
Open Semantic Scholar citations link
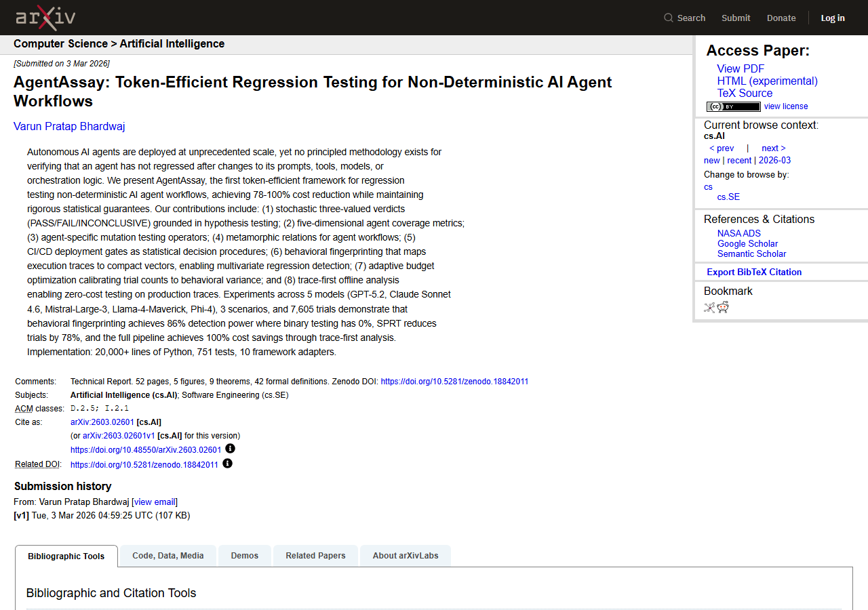tap(751, 254)
